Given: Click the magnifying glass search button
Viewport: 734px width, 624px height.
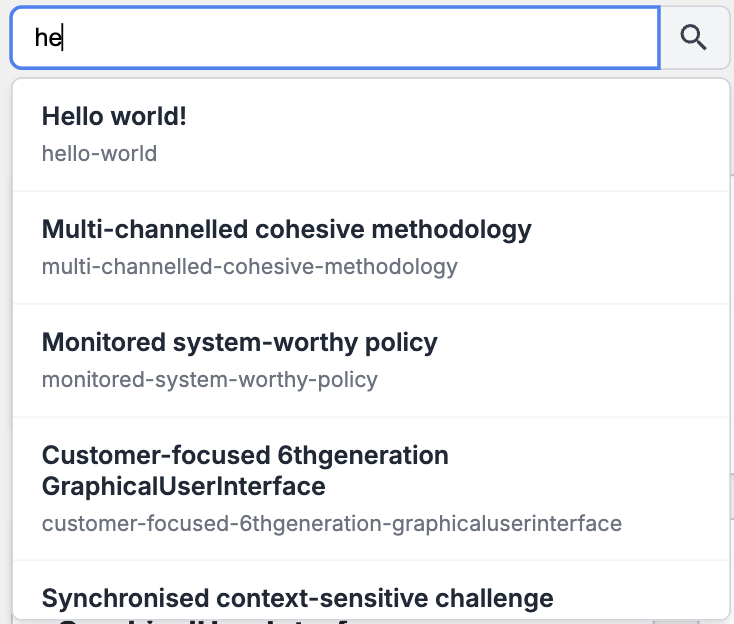Looking at the screenshot, I should (694, 38).
